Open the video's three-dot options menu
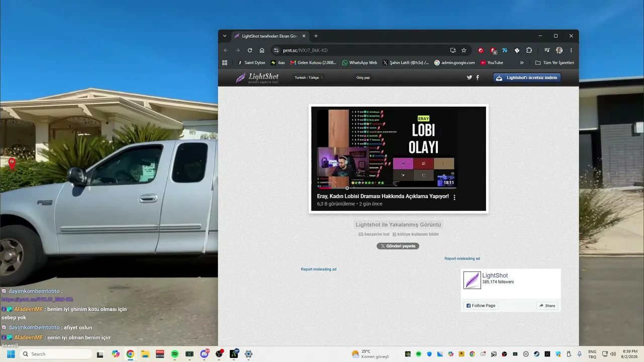Image resolution: width=644 pixels, height=362 pixels. coord(454,198)
